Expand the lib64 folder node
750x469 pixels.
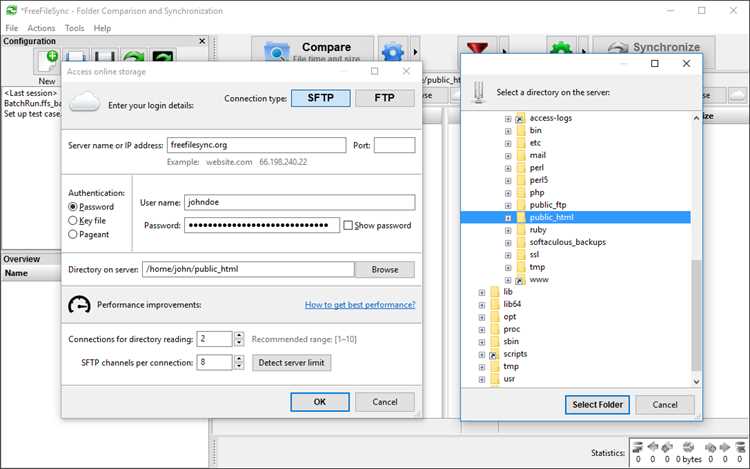(482, 305)
